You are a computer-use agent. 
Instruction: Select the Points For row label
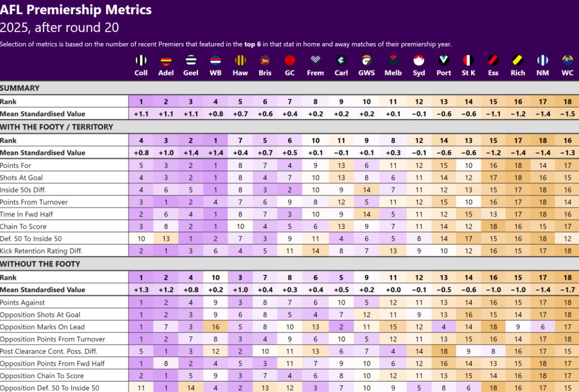tap(16, 166)
